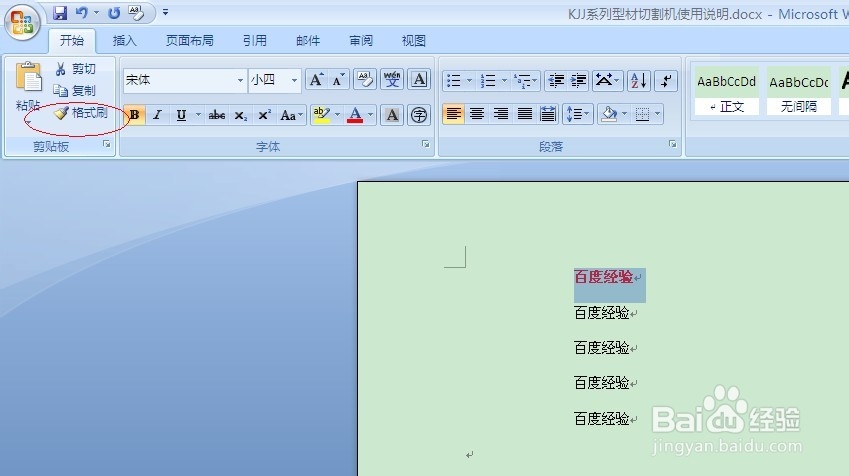Increase paragraph indent
Screen dimensions: 849x476
[x=578, y=81]
